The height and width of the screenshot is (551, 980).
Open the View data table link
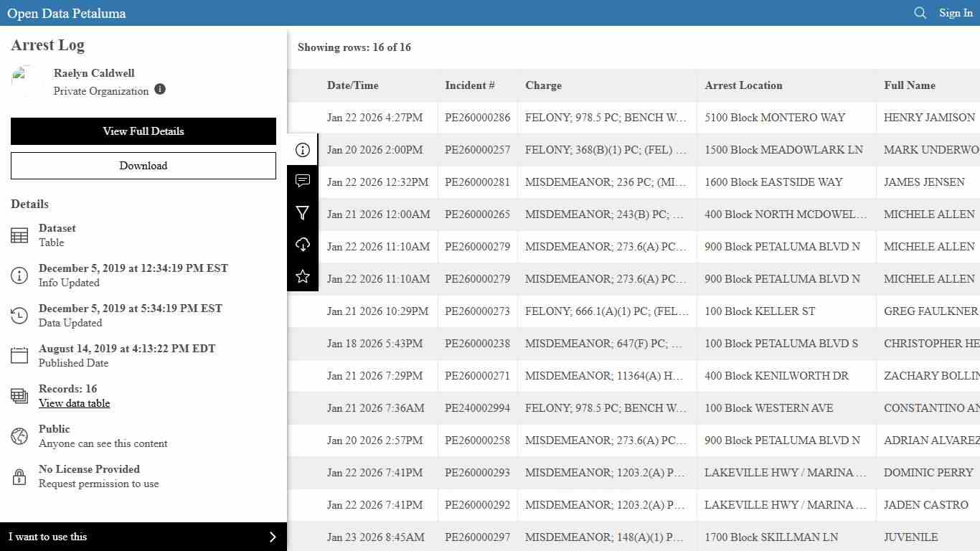click(x=75, y=403)
